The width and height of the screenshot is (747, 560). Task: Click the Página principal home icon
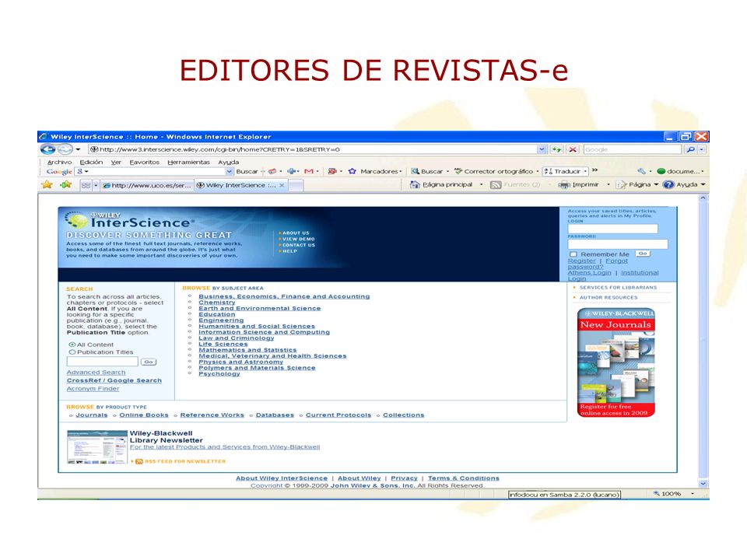pyautogui.click(x=415, y=185)
